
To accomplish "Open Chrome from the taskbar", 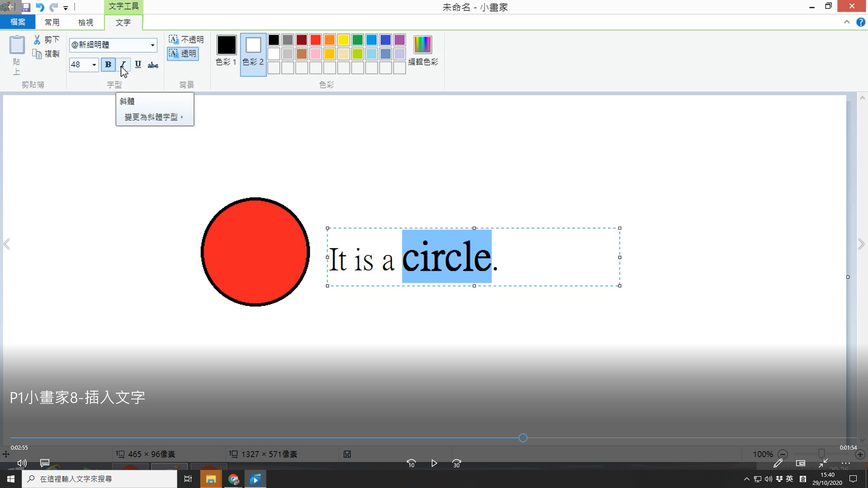I will 233,479.
